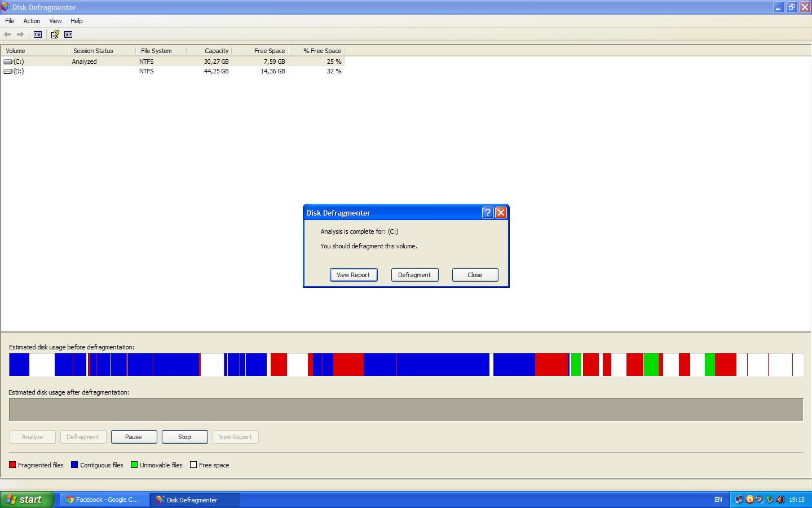The image size is (812, 508).
Task: Click the "Analyzed" session status cell
Action: pyautogui.click(x=84, y=62)
